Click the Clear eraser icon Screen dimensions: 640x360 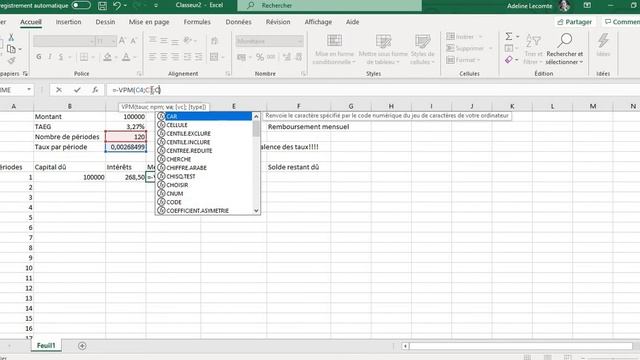tap(509, 60)
